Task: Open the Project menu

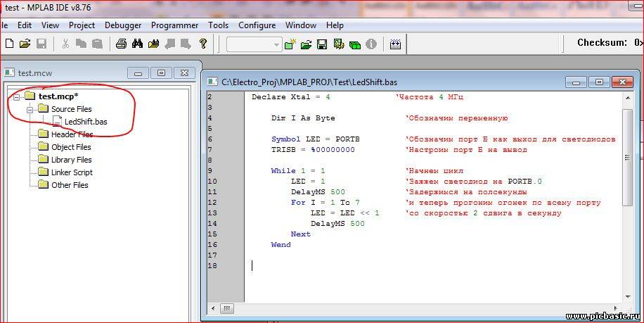Action: pos(82,25)
